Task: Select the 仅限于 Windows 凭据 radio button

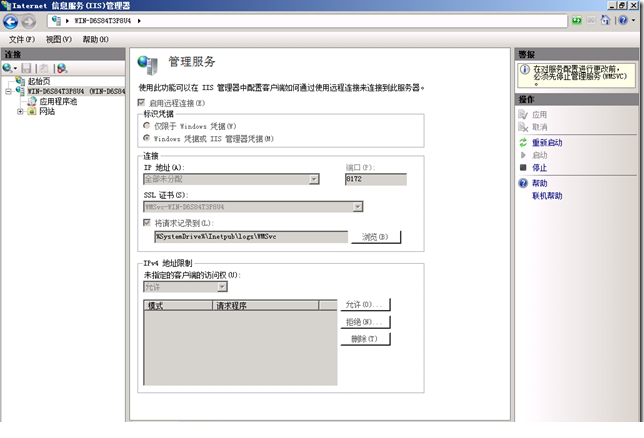Action: (x=146, y=125)
